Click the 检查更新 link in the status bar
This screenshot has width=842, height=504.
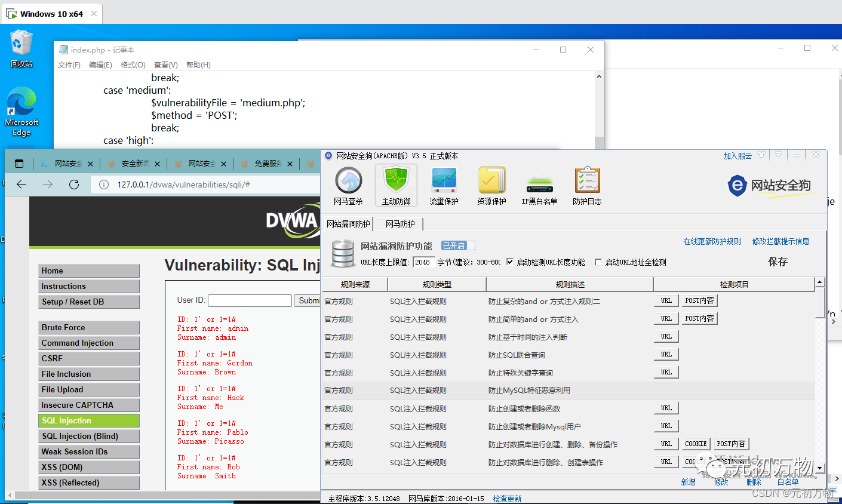pyautogui.click(x=507, y=499)
